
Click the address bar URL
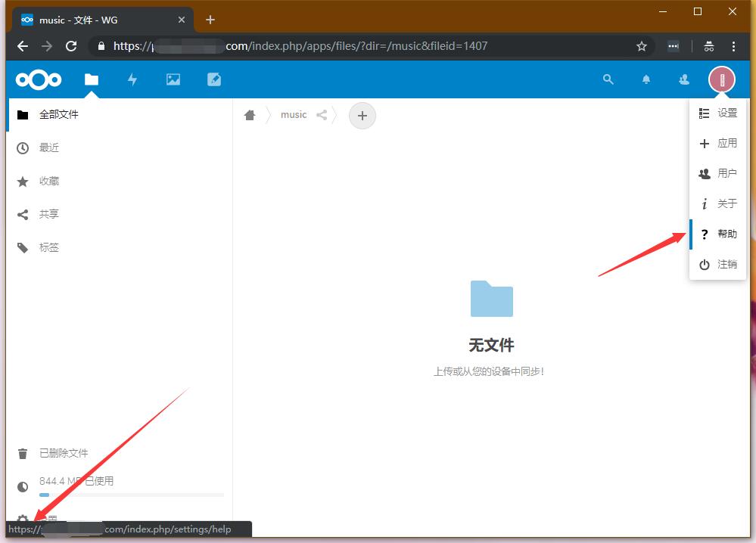coord(300,46)
